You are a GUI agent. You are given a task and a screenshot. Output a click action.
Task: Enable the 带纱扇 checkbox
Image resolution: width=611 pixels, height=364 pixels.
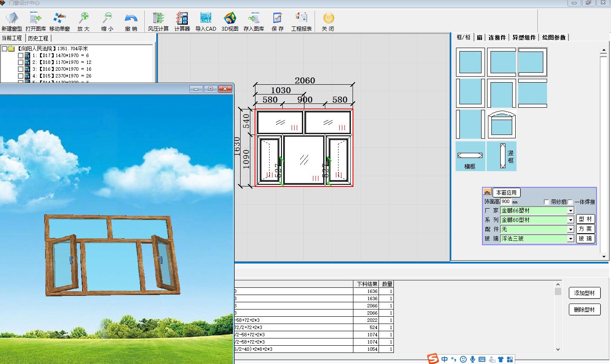547,202
